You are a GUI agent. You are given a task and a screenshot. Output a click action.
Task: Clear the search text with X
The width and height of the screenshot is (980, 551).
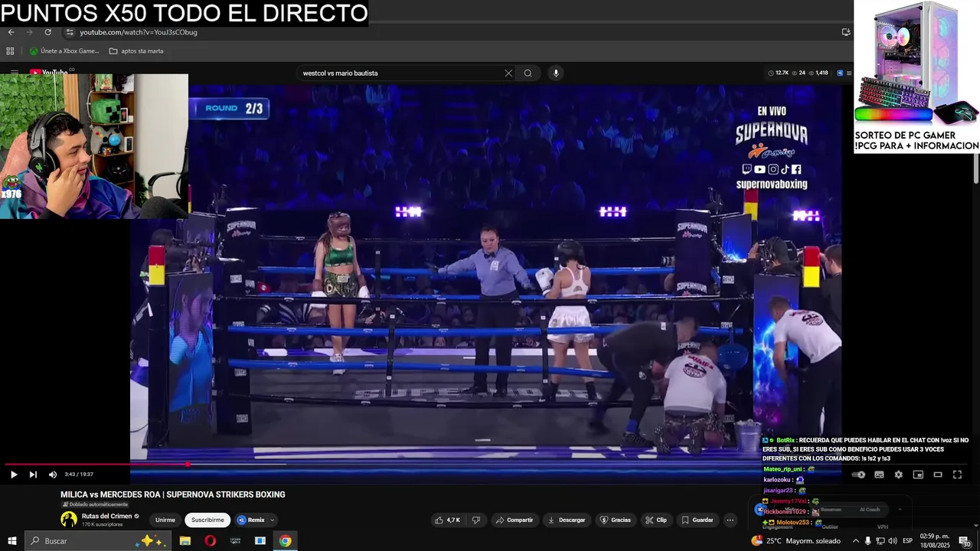(508, 73)
